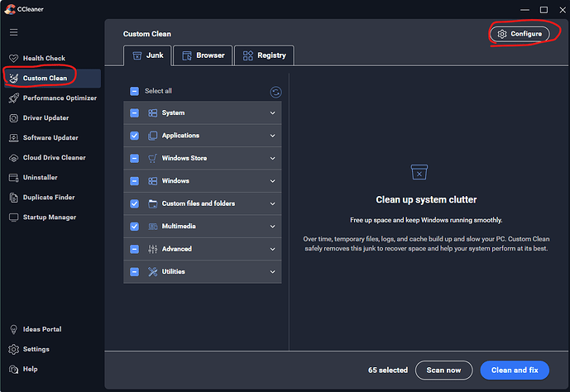Go to Driver Updater
The height and width of the screenshot is (392, 570).
click(x=46, y=117)
